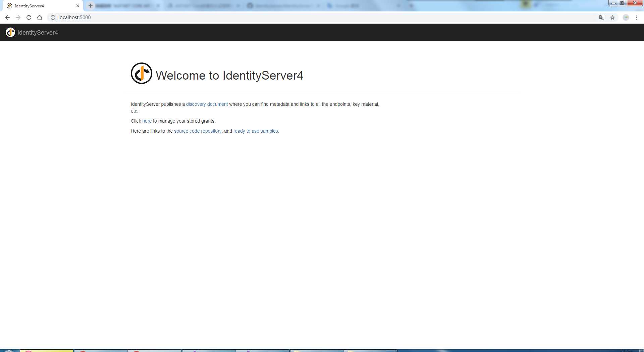Open a new tab with plus button
644x352 pixels.
tap(90, 6)
